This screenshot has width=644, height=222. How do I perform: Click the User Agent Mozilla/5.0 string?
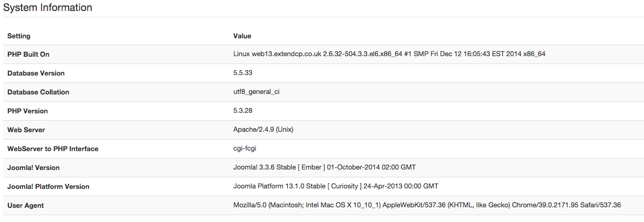click(x=427, y=205)
